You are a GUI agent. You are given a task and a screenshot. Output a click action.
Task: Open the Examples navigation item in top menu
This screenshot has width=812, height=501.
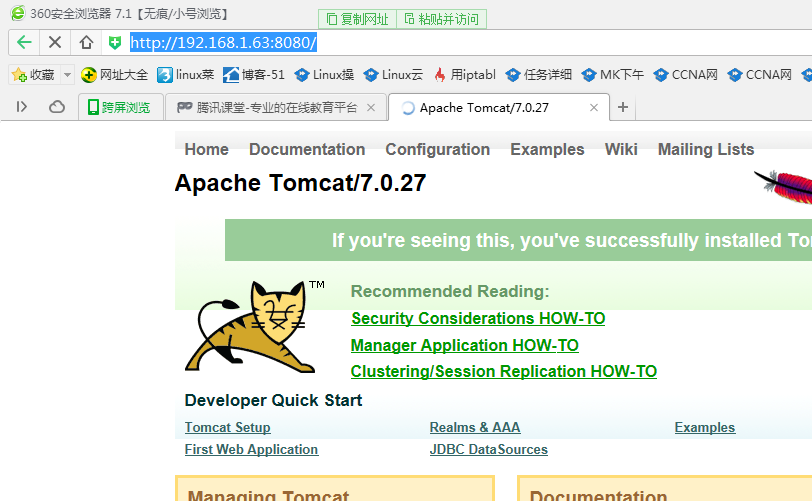point(547,149)
